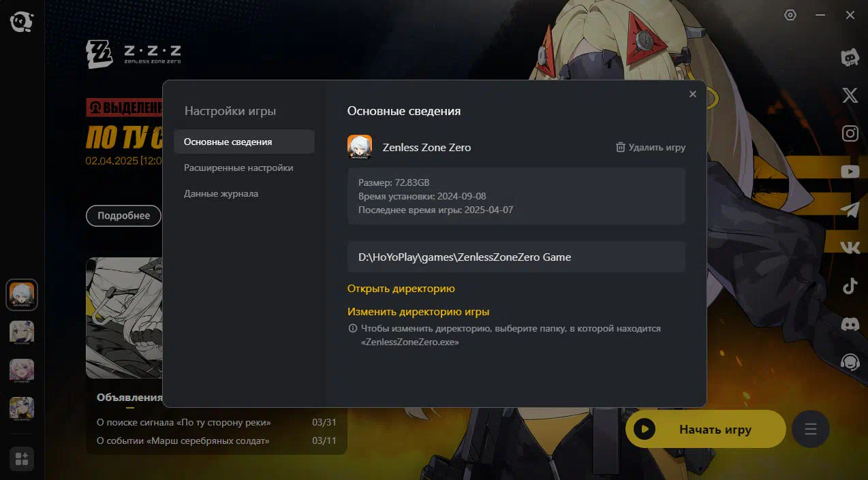Open the all games grid icon

click(22, 459)
